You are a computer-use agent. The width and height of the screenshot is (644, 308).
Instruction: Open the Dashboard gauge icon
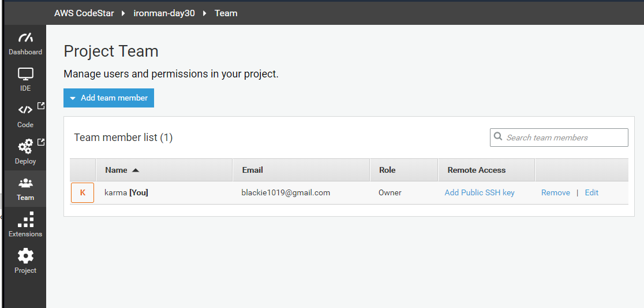[25, 38]
